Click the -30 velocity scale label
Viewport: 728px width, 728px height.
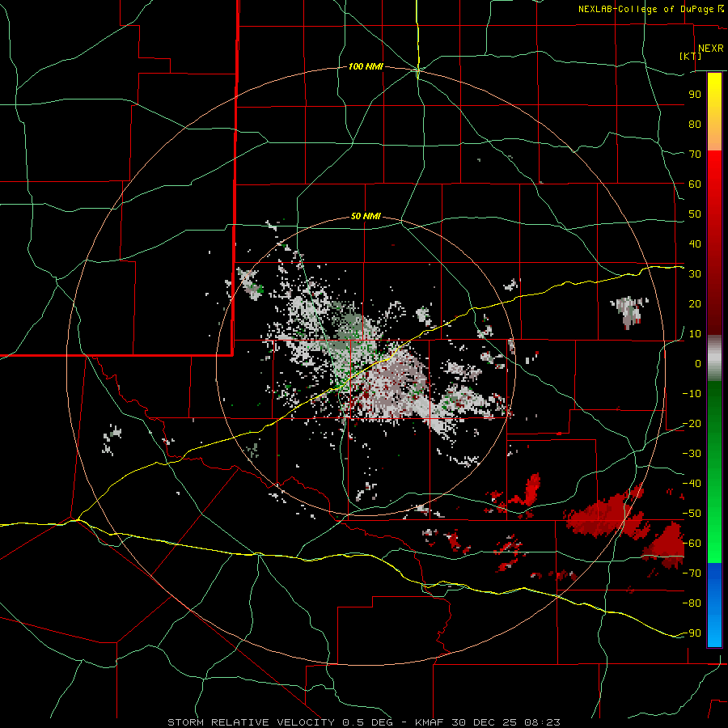point(692,454)
